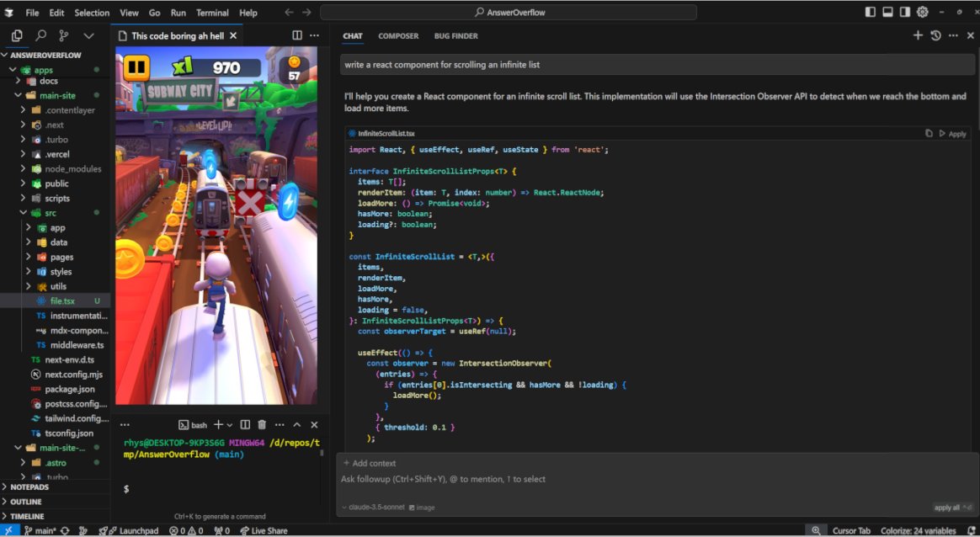
Task: Expand the node_modules folder
Action: (x=23, y=169)
